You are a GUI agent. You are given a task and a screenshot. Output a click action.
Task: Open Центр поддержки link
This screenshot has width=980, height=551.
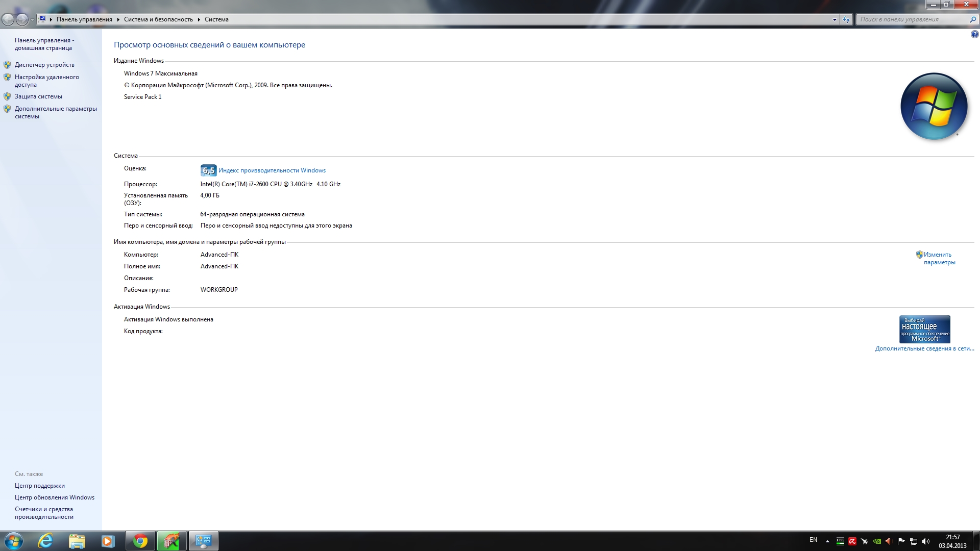[x=40, y=486]
